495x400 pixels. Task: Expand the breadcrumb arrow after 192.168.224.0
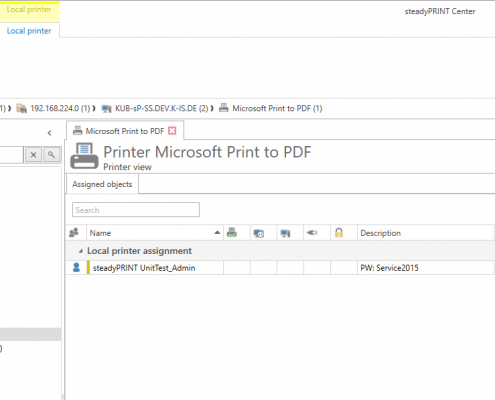point(94,108)
